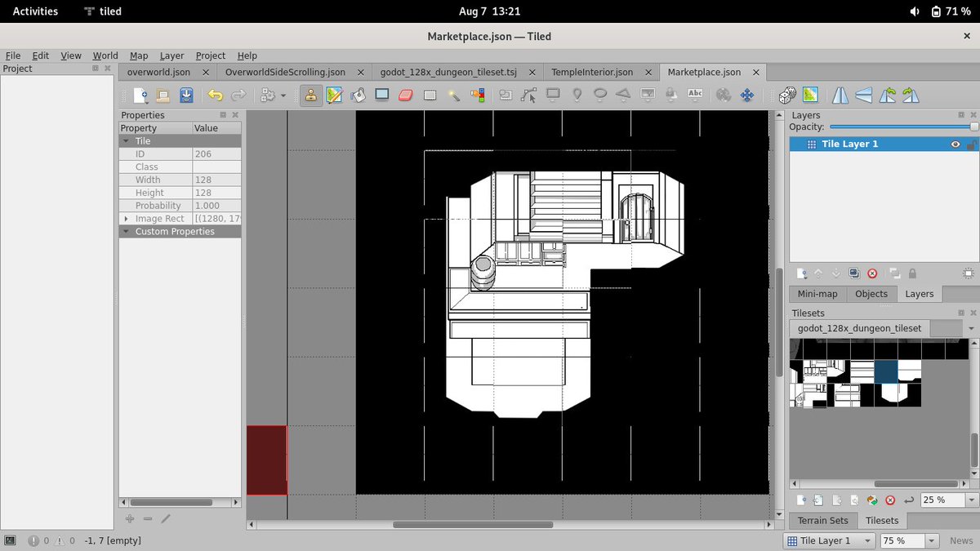Click the Save toolbar icon

point(186,95)
